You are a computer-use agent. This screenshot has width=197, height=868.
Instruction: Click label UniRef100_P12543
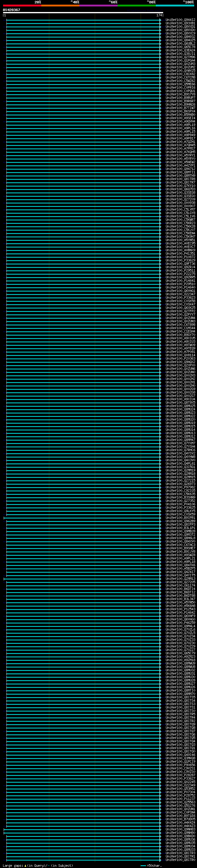click(180, 609)
